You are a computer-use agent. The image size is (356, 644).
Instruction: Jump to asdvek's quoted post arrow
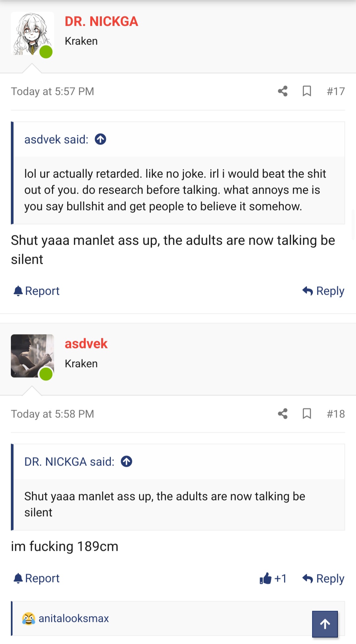pyautogui.click(x=101, y=139)
